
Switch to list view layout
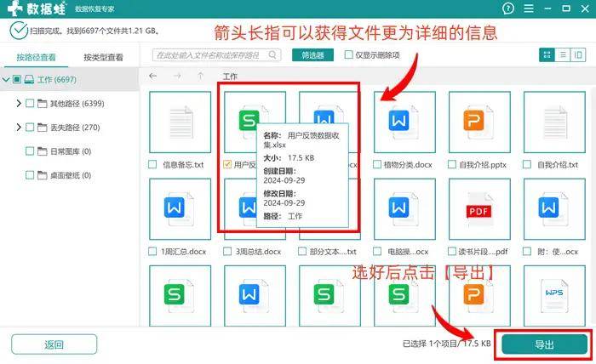point(563,54)
